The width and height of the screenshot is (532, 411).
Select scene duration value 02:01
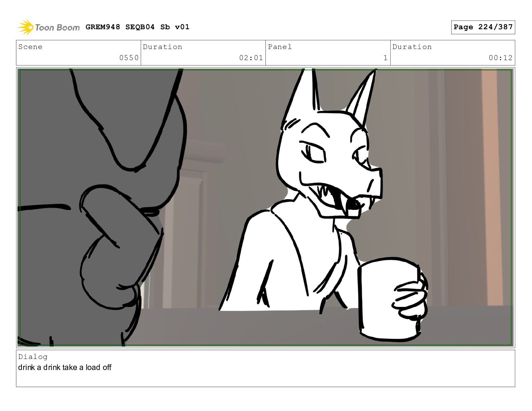251,58
